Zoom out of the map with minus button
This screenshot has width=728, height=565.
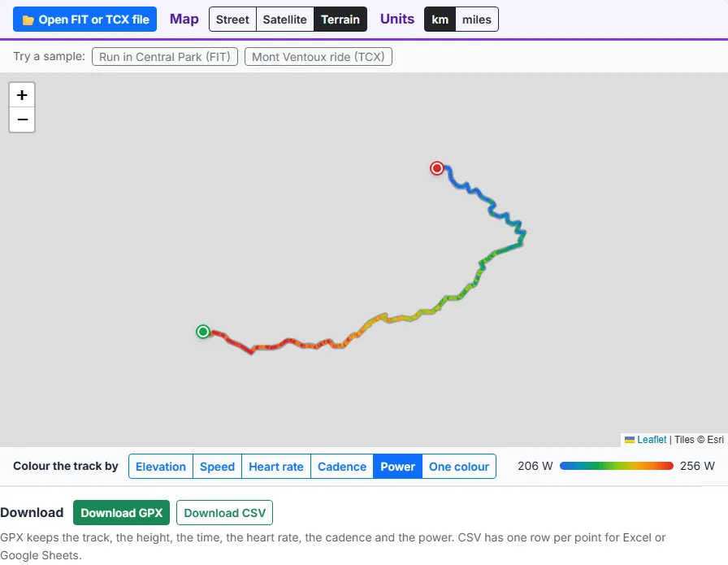click(x=22, y=120)
